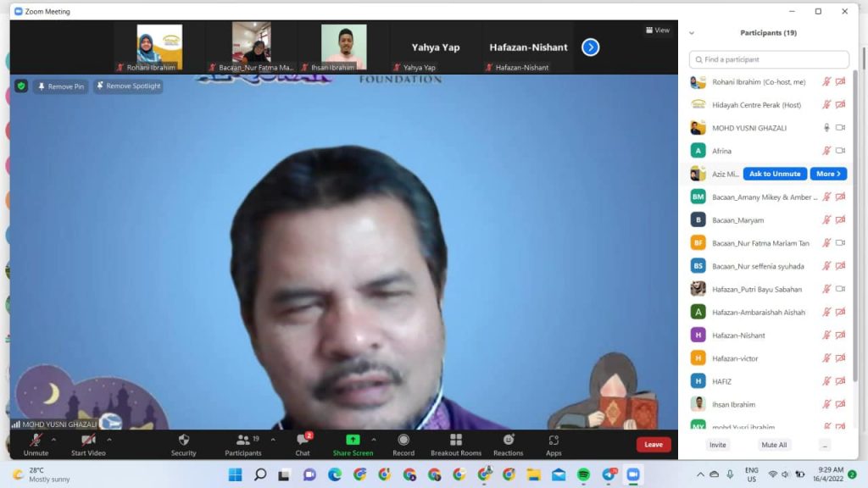
Task: Click the Find a participant search field
Action: 769,59
